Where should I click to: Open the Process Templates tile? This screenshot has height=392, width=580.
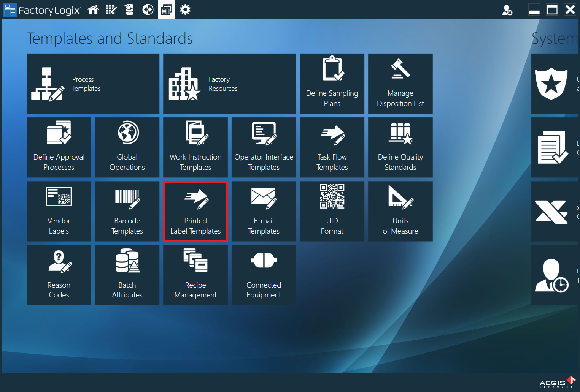[x=93, y=83]
